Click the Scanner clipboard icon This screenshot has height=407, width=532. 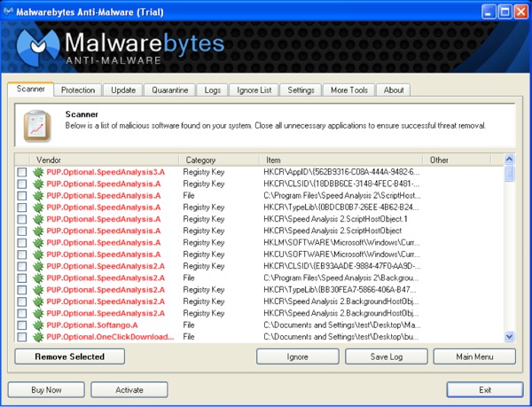(x=37, y=126)
